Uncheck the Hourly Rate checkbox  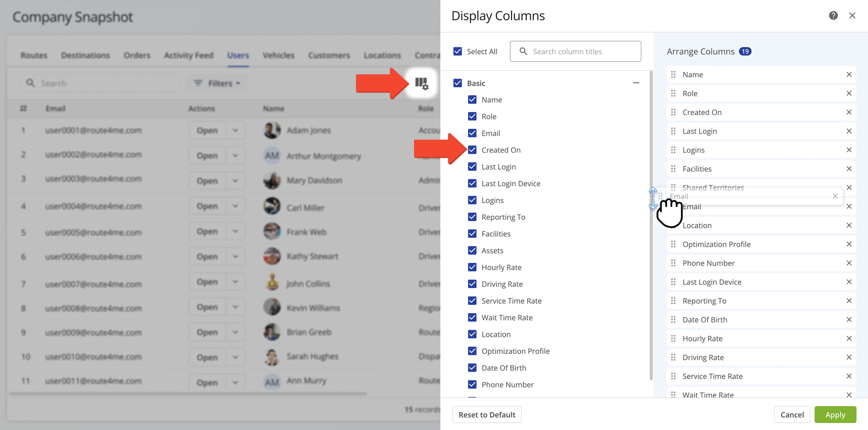tap(472, 267)
